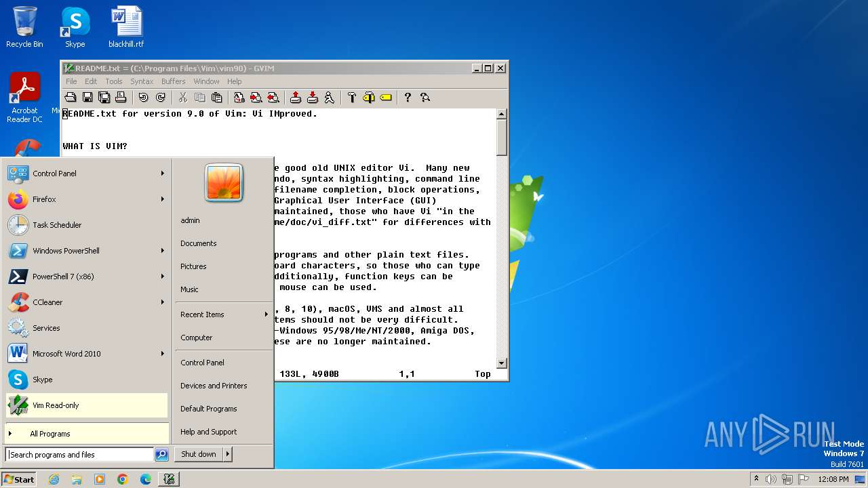Click the Find Previous toolbar icon
868x488 pixels.
(273, 98)
